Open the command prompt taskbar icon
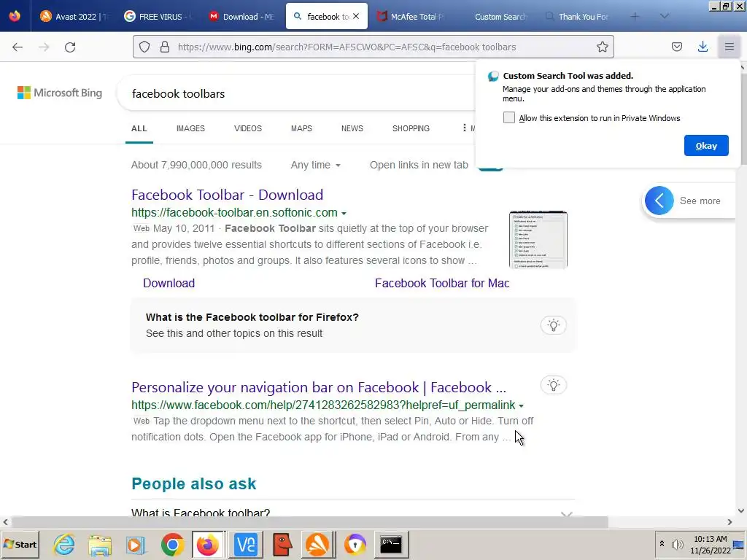The width and height of the screenshot is (747, 560). point(391,544)
